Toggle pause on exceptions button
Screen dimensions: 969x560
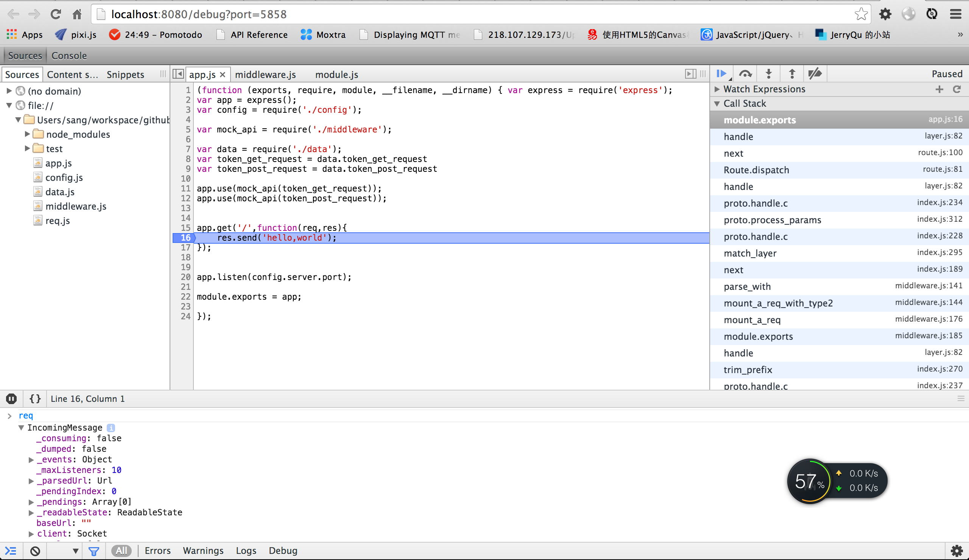click(x=11, y=398)
